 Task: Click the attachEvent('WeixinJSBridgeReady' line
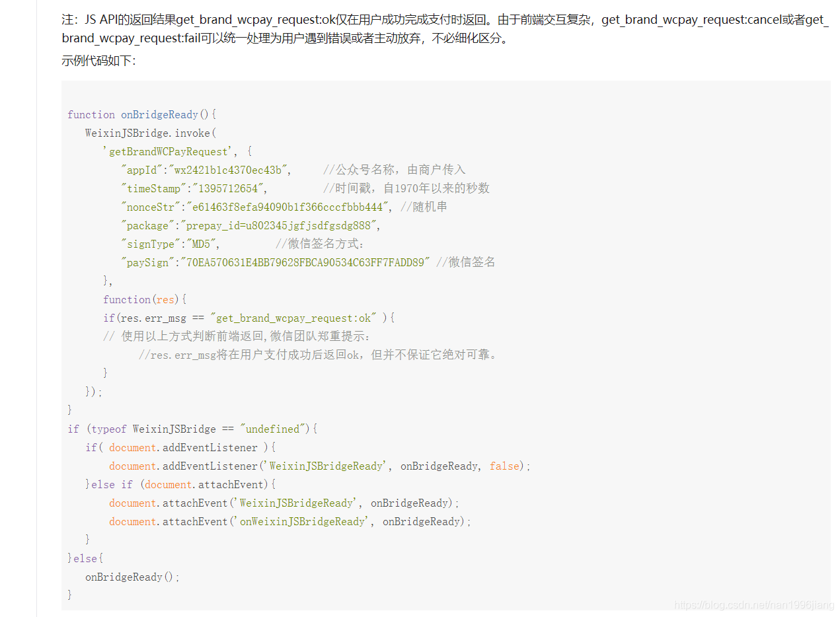tap(284, 503)
